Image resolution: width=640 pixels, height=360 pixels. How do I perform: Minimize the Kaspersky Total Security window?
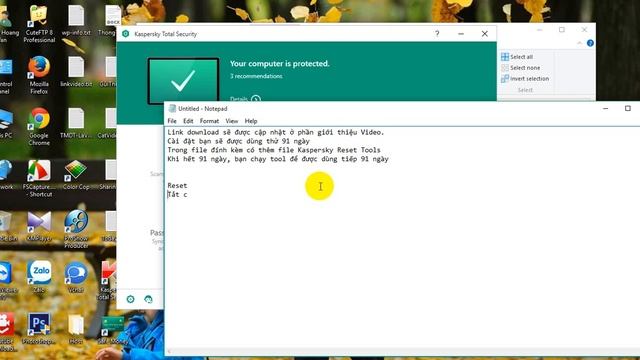point(461,34)
